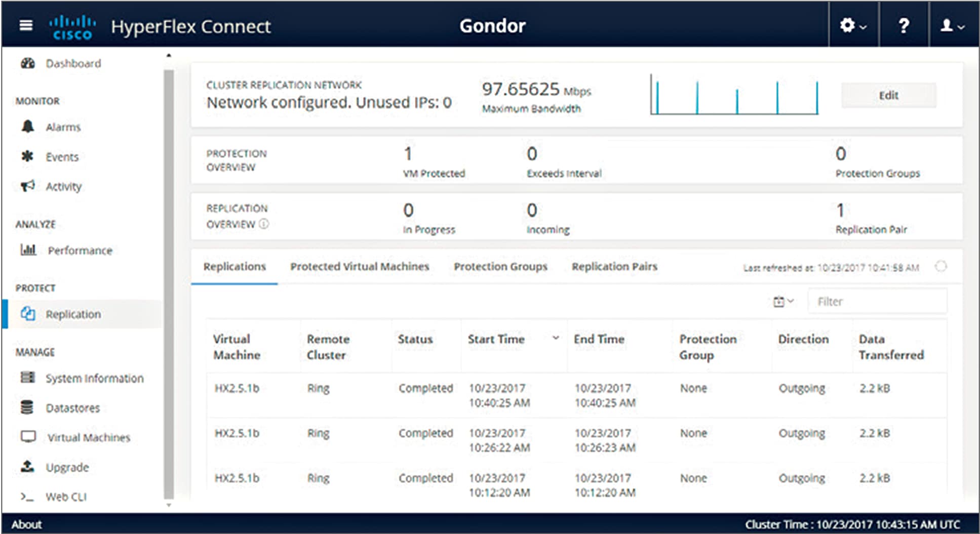Image resolution: width=980 pixels, height=534 pixels.
Task: Click the About link
Action: click(26, 524)
